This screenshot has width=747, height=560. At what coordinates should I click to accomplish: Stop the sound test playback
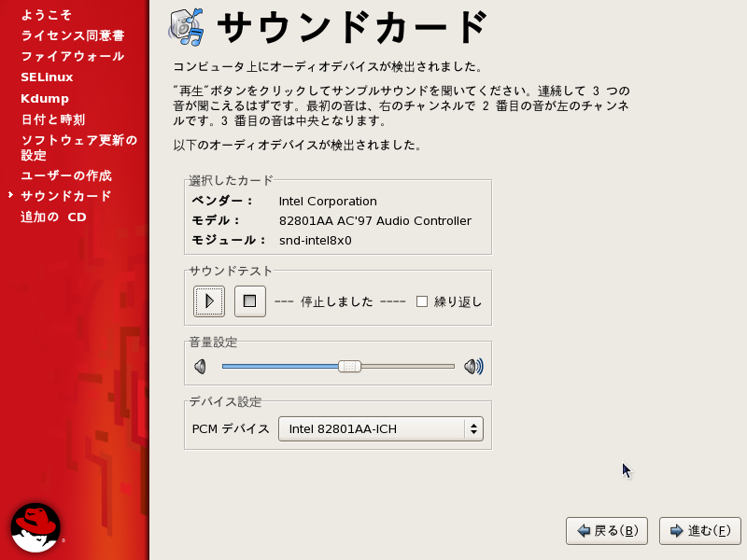[x=250, y=301]
